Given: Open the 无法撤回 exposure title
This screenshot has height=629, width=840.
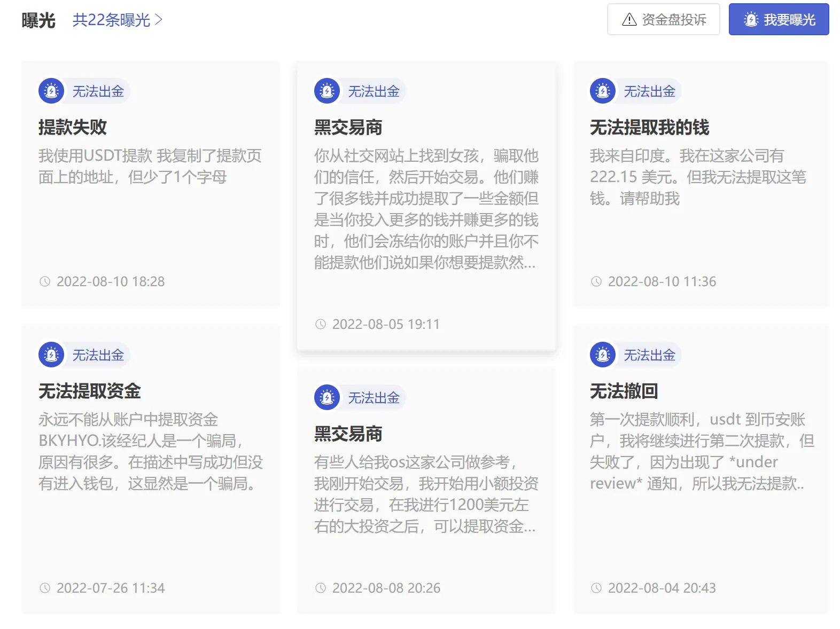Looking at the screenshot, I should (x=624, y=391).
